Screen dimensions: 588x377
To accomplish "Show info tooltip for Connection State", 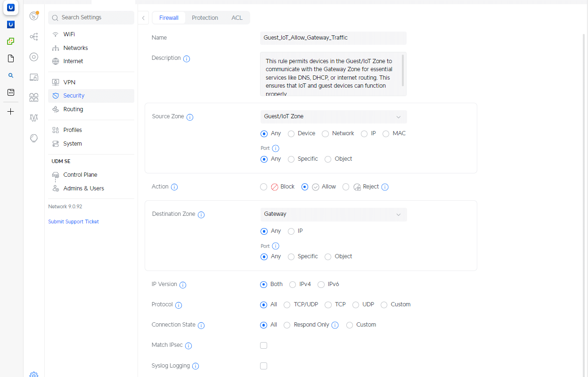I will coord(201,326).
